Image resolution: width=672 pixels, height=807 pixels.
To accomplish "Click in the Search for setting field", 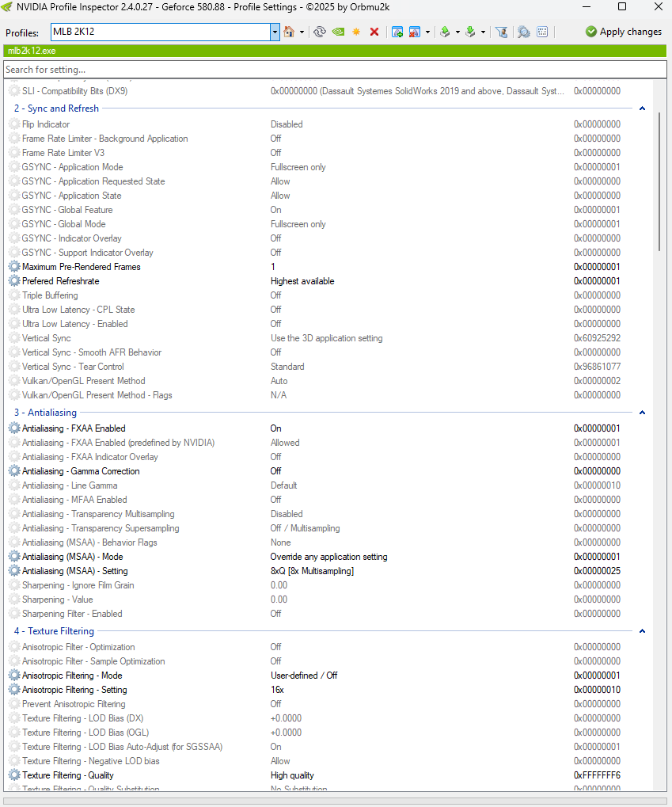I will pyautogui.click(x=335, y=70).
